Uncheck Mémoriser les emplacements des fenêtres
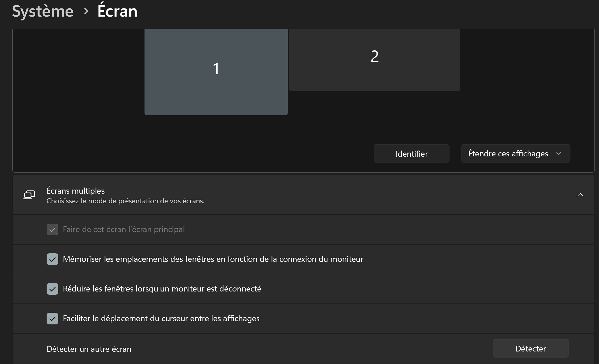Screen dimensions: 599x364 52,259
